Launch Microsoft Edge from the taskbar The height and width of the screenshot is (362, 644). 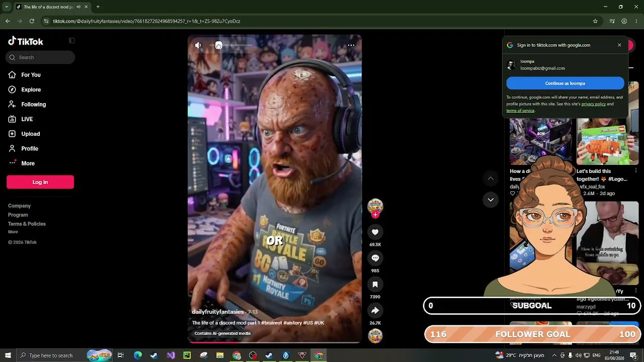[x=138, y=355]
